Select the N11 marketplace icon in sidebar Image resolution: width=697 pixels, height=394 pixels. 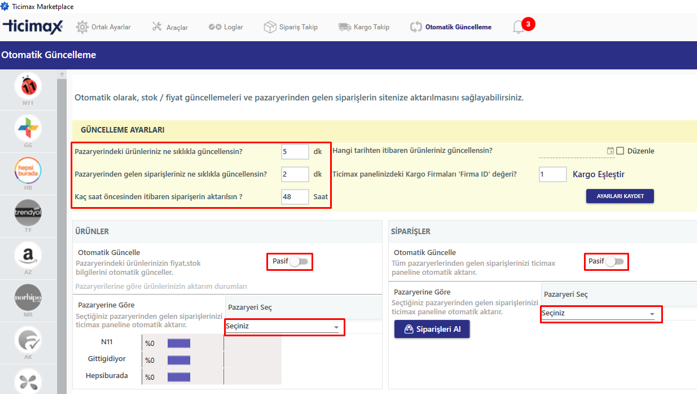[28, 86]
